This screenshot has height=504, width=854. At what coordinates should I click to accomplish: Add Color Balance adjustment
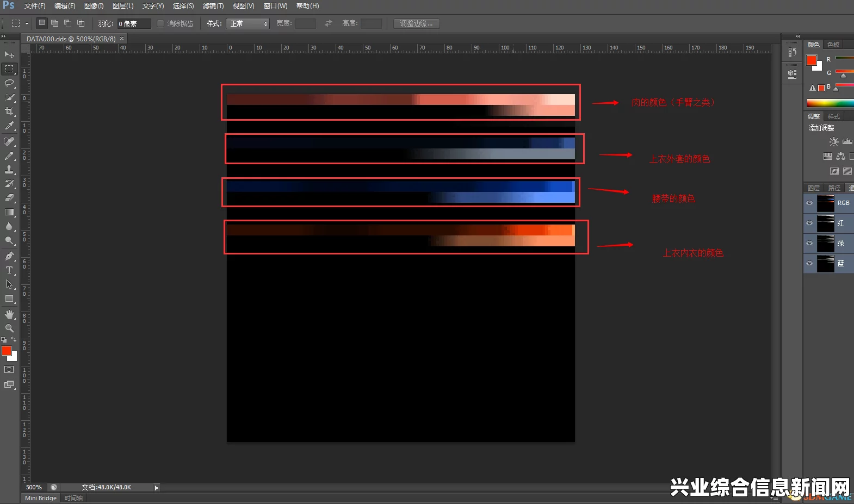[841, 157]
